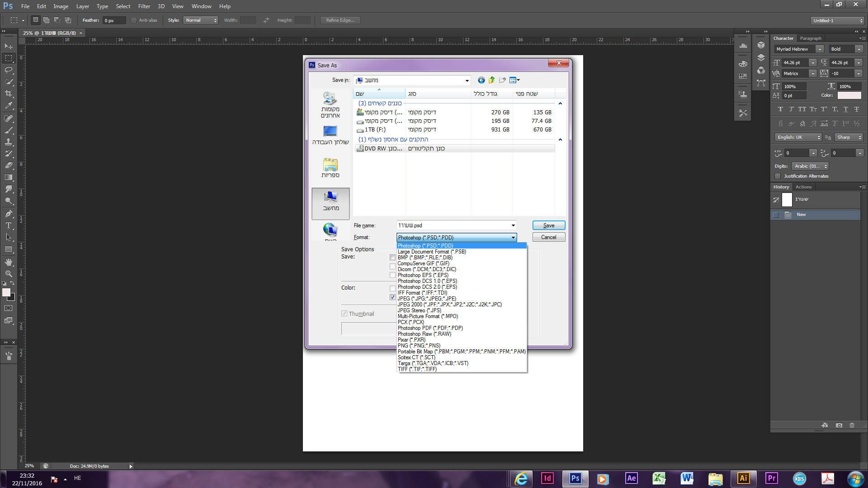This screenshot has height=488, width=868.
Task: Toggle the checked Color option checkbox
Action: coord(392,297)
